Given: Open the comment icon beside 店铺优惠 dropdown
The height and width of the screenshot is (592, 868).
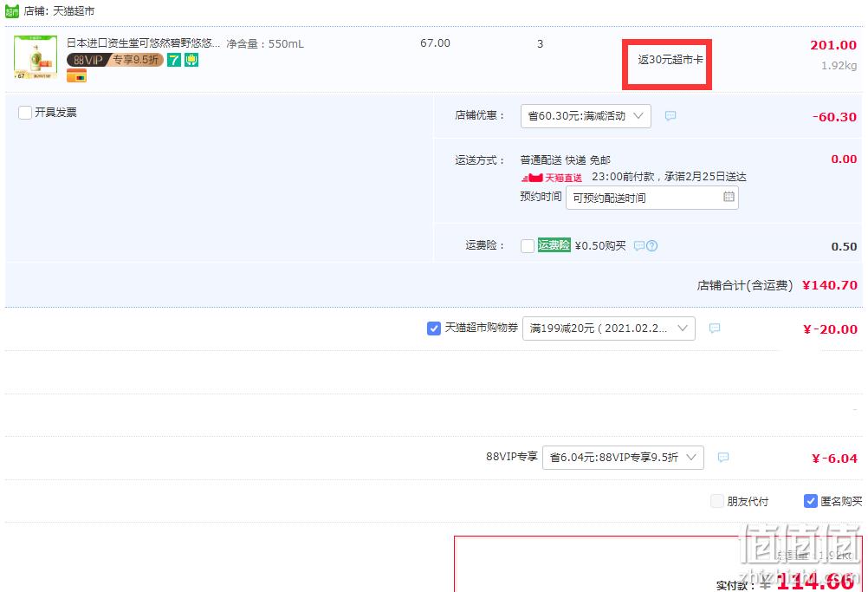Looking at the screenshot, I should [670, 116].
